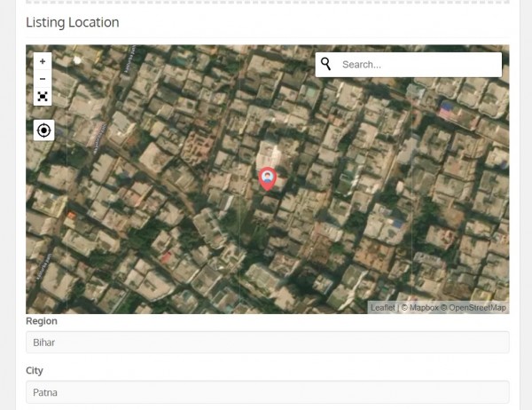Click the City field containing Patna
This screenshot has height=410, width=532.
pyautogui.click(x=267, y=391)
